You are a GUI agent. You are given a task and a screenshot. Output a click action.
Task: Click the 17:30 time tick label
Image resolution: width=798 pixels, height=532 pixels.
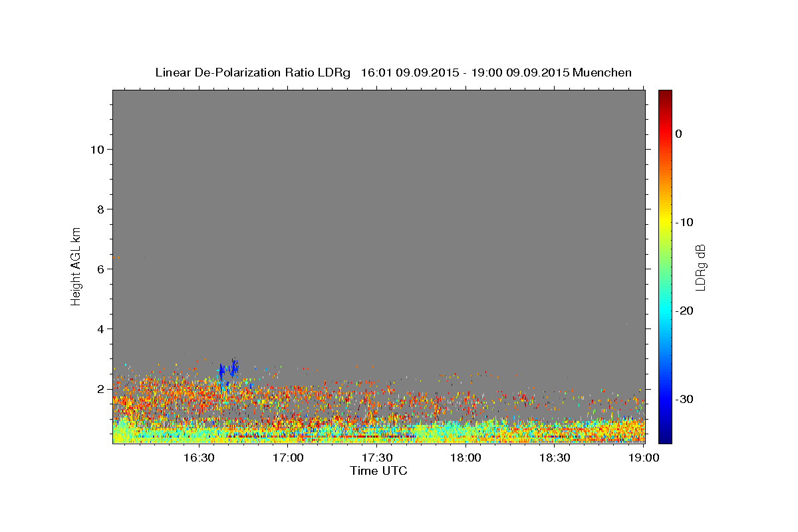[377, 458]
